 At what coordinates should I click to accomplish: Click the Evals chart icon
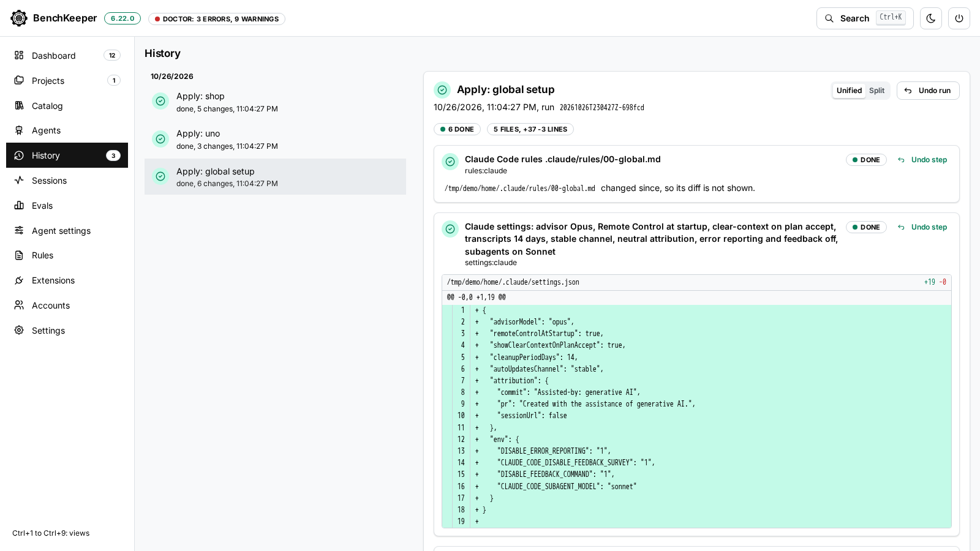(19, 206)
